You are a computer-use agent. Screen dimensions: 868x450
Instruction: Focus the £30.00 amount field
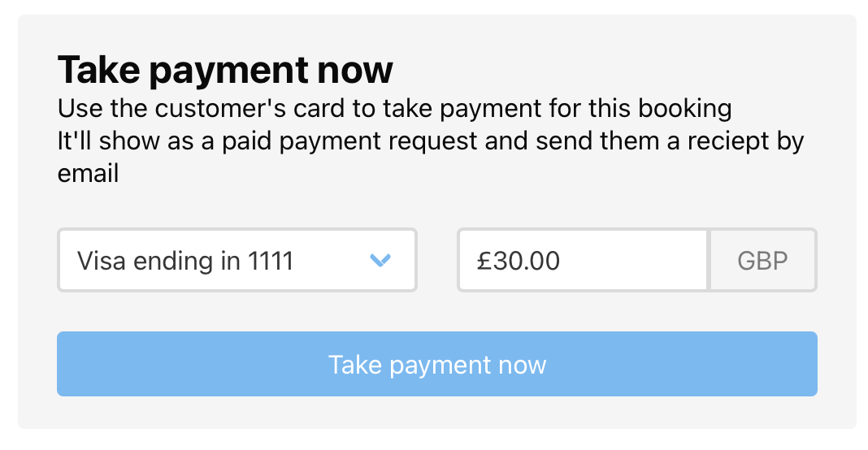[x=583, y=260]
